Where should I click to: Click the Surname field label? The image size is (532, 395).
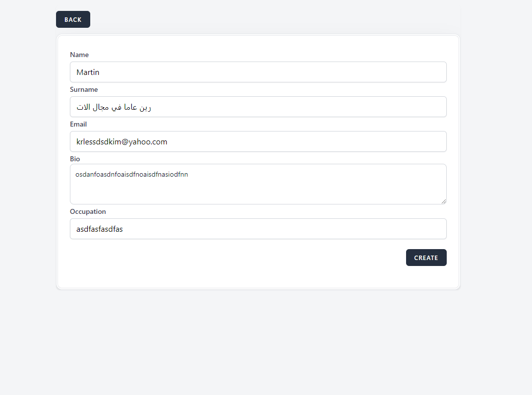84,89
